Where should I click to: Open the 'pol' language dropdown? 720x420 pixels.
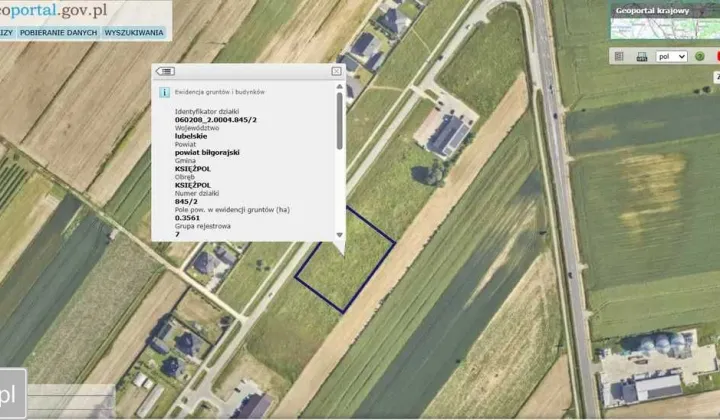pyautogui.click(x=671, y=56)
